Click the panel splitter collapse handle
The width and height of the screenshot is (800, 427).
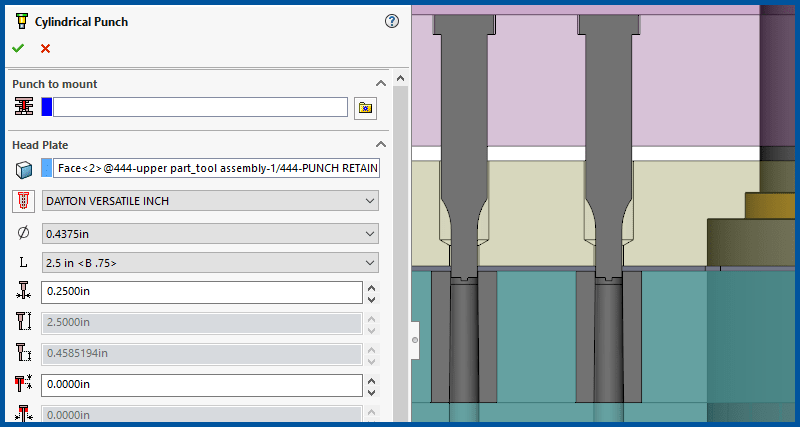[414, 340]
